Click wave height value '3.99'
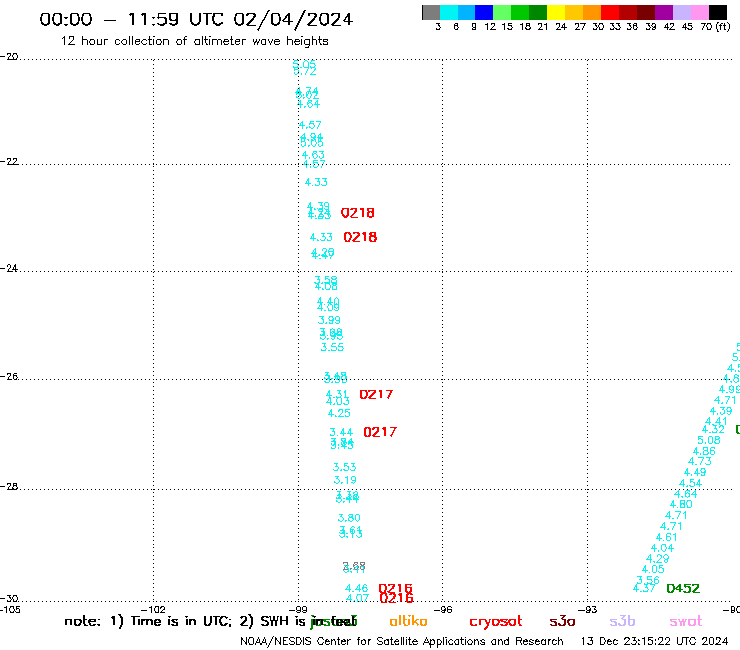The image size is (740, 650). tap(329, 320)
